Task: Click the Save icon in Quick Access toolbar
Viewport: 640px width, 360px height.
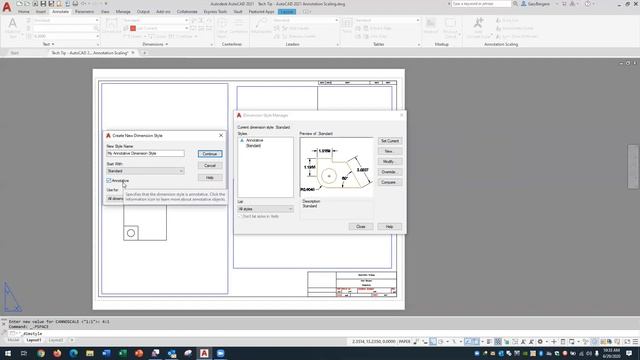Action: (43, 4)
